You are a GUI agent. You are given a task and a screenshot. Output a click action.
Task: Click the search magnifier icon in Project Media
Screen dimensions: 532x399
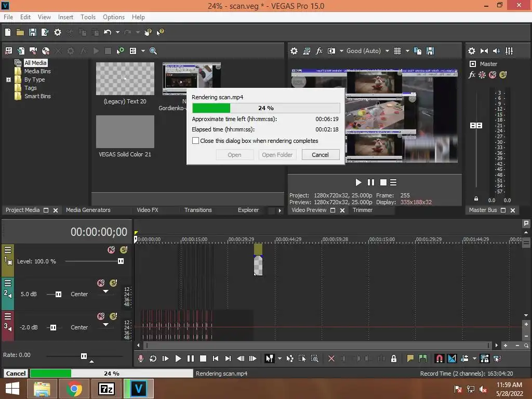[153, 51]
